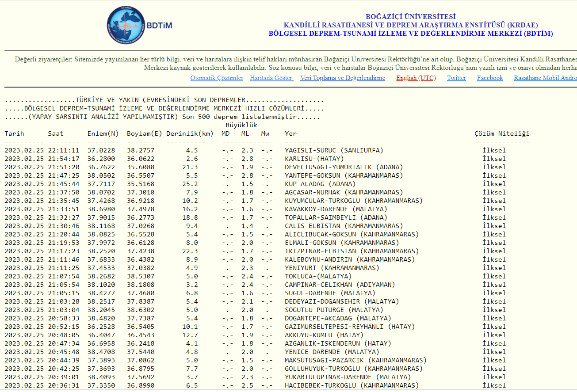Select AKKUYU-KUMLU (HATAY) location text

[x=324, y=335]
